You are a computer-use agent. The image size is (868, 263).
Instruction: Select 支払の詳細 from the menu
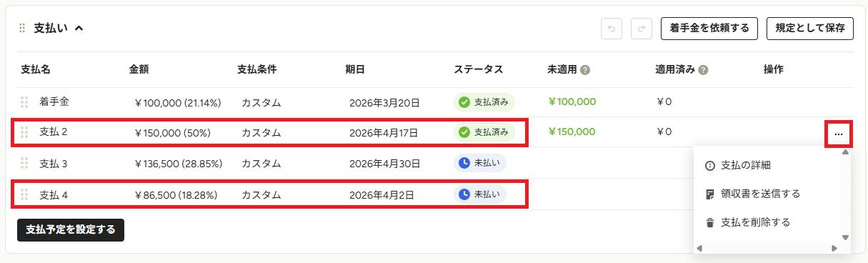coord(737,165)
